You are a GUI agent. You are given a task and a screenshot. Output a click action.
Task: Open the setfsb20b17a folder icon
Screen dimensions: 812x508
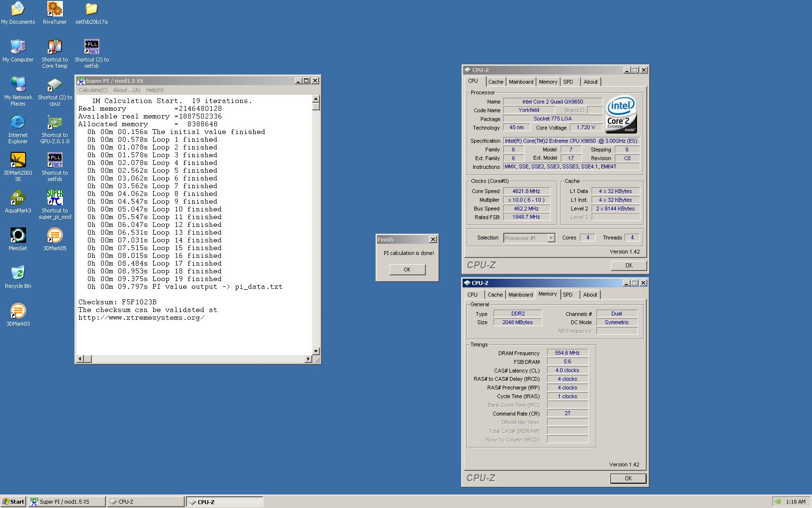coord(91,13)
